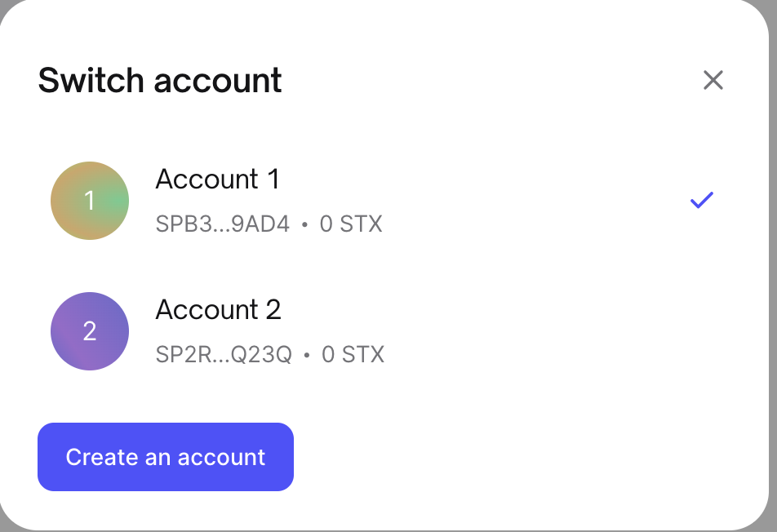
Task: Click the numbered badge inside Account 1's avatar
Action: [x=90, y=200]
